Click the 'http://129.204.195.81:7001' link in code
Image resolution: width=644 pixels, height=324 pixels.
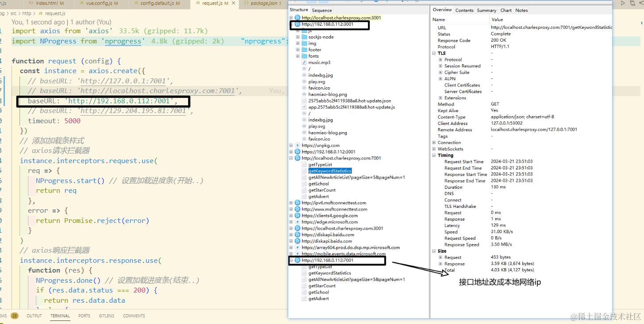[133, 111]
